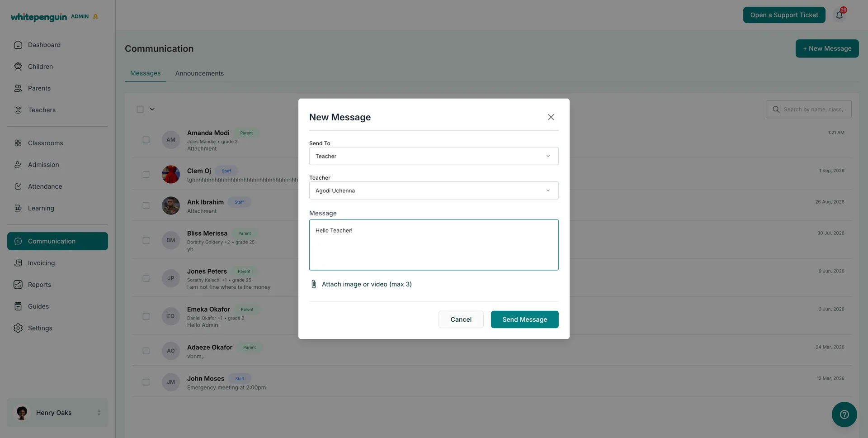This screenshot has height=438, width=868.
Task: Open the Send To dropdown
Action: pyautogui.click(x=434, y=156)
